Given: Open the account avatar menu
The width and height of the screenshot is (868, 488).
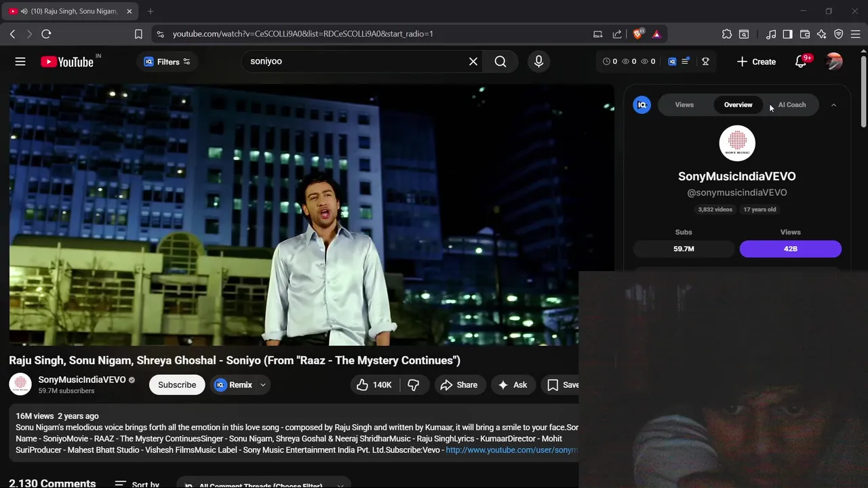Looking at the screenshot, I should point(834,62).
